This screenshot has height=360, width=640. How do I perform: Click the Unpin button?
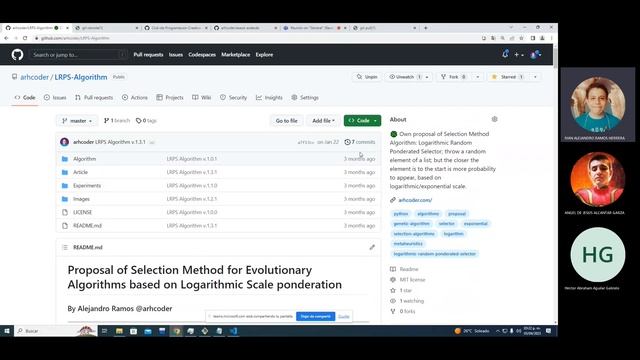(367, 77)
